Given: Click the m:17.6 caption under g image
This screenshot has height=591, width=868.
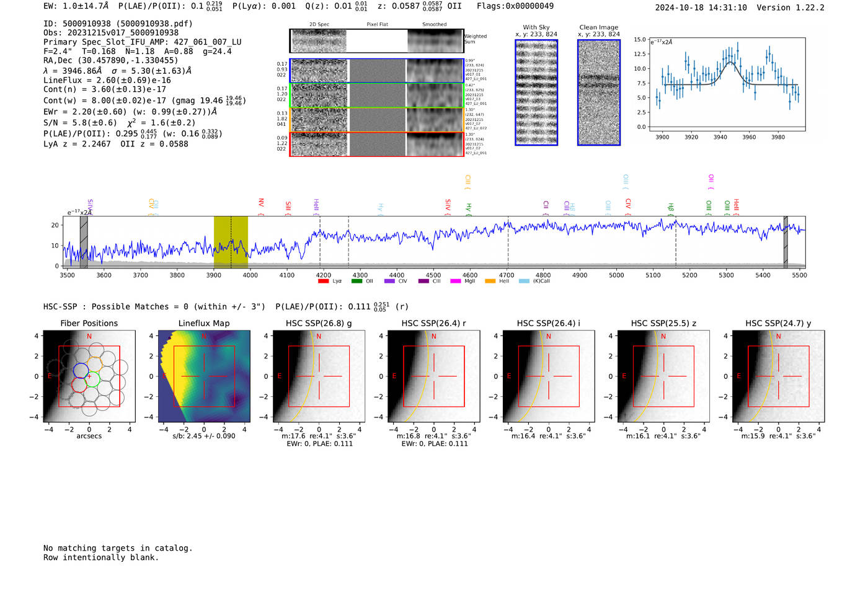Looking at the screenshot, I should click(319, 436).
